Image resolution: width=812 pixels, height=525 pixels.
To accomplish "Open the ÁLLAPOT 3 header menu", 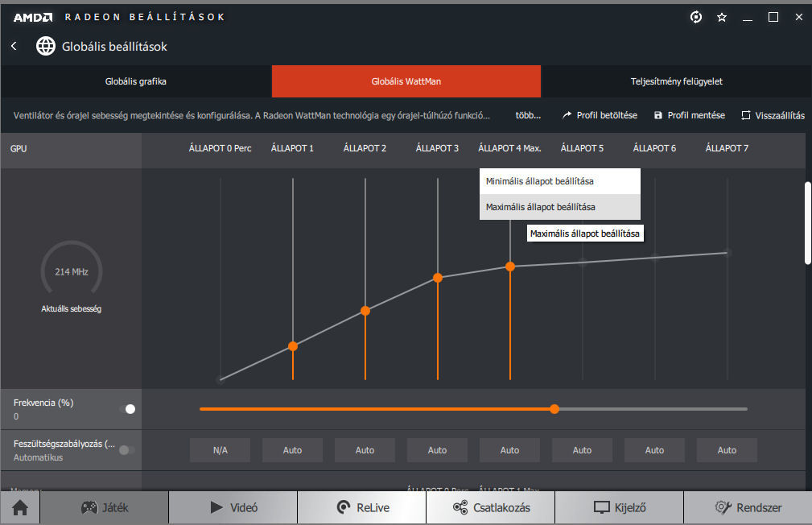I will [438, 148].
